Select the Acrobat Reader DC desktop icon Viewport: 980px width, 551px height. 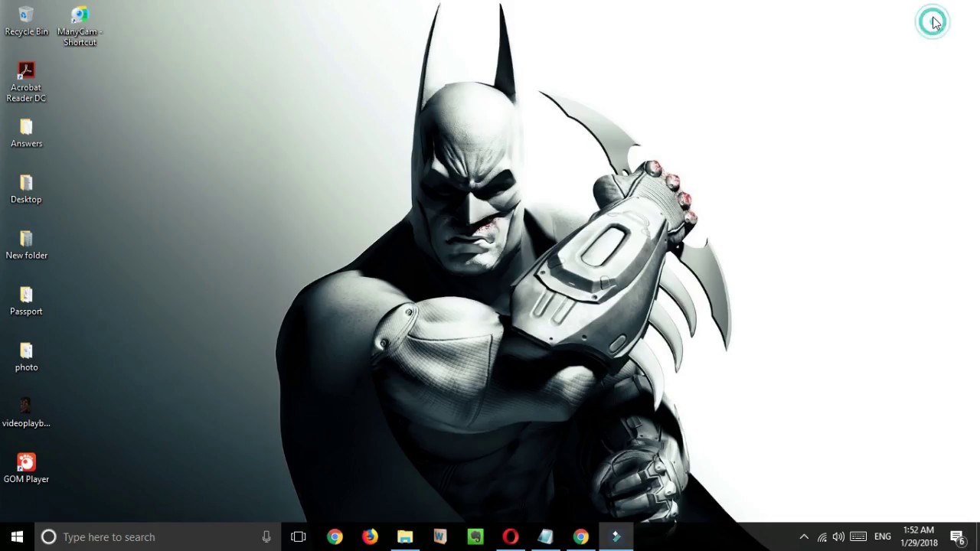26,82
